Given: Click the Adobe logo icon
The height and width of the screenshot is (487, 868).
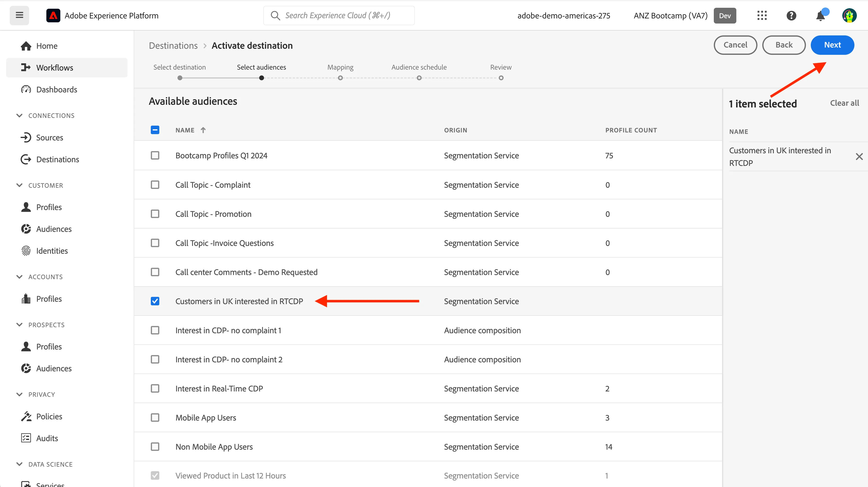Looking at the screenshot, I should (53, 16).
